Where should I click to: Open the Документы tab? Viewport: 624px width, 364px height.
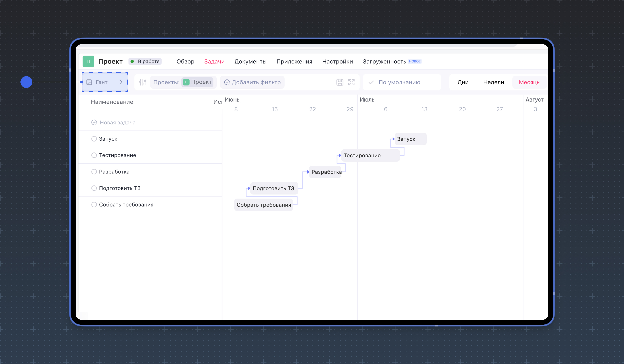tap(250, 61)
